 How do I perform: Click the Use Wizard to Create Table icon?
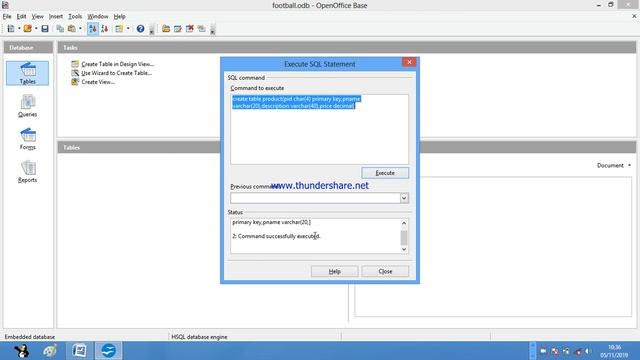click(x=75, y=73)
